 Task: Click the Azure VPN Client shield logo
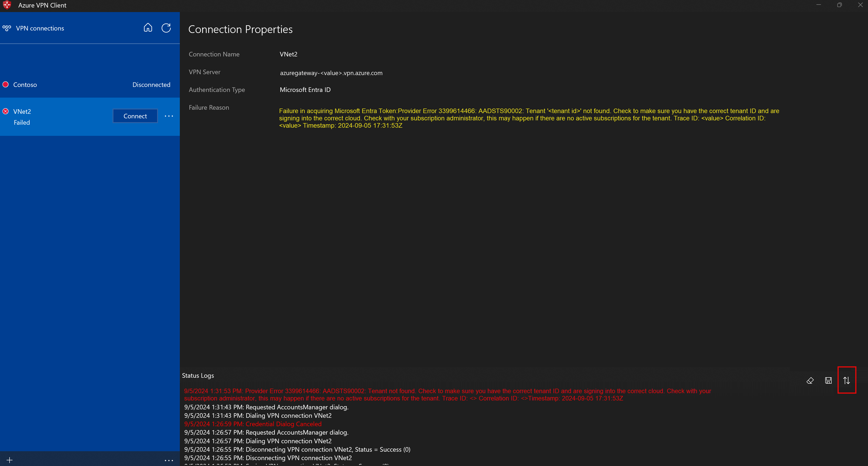click(x=7, y=5)
